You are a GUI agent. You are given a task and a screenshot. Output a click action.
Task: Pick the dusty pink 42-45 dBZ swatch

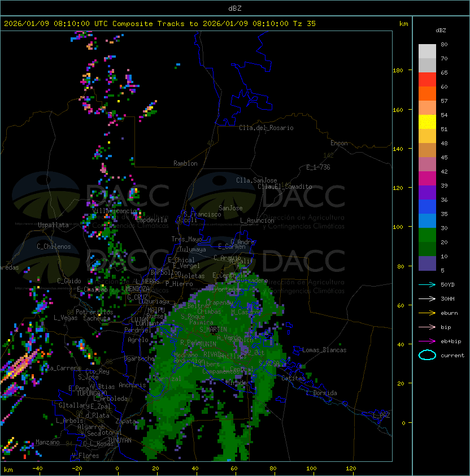point(427,165)
